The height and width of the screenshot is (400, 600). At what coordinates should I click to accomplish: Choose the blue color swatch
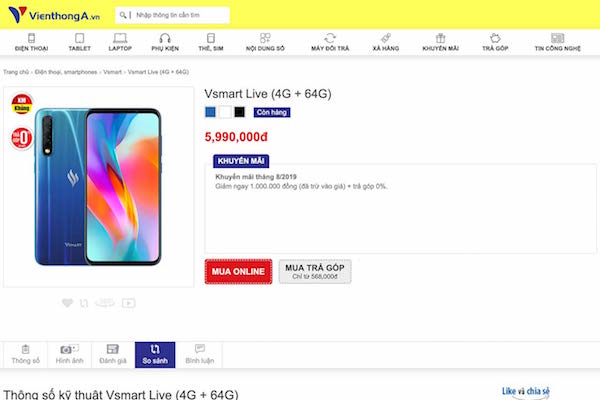point(210,112)
